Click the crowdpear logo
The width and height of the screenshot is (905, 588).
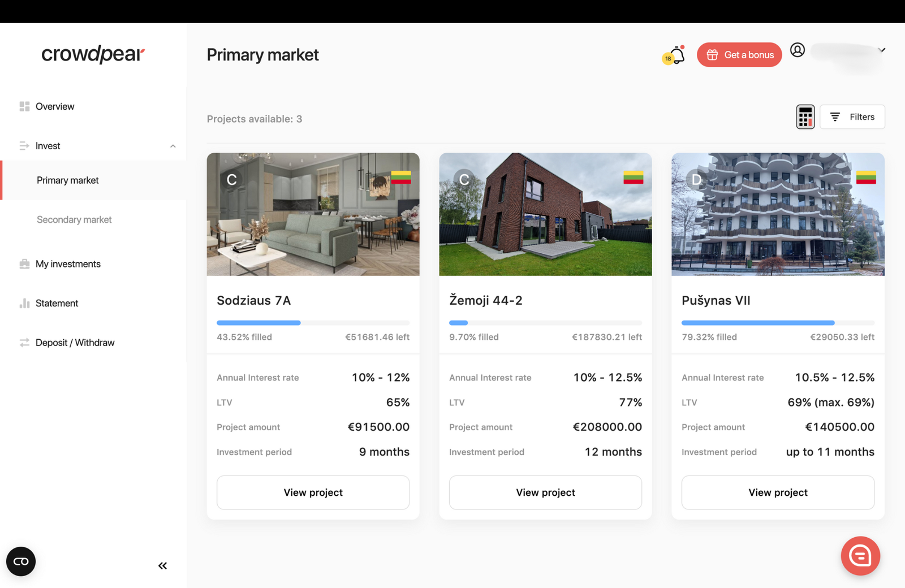pyautogui.click(x=93, y=54)
